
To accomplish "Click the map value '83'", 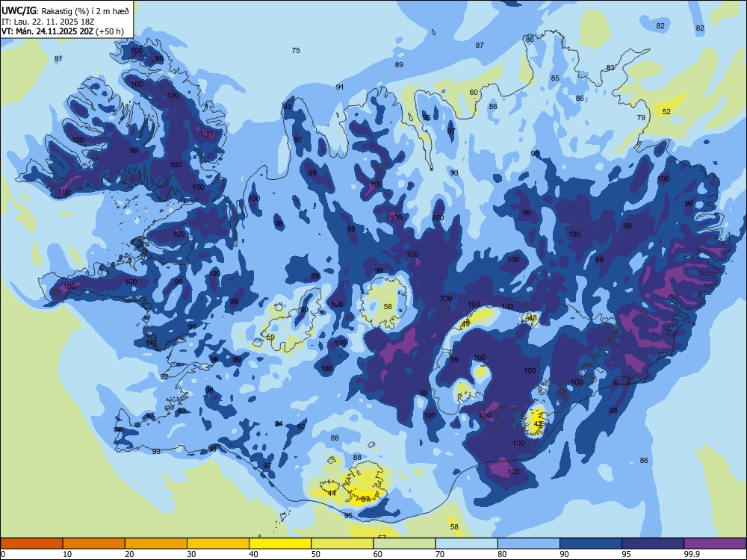I will click(611, 68).
